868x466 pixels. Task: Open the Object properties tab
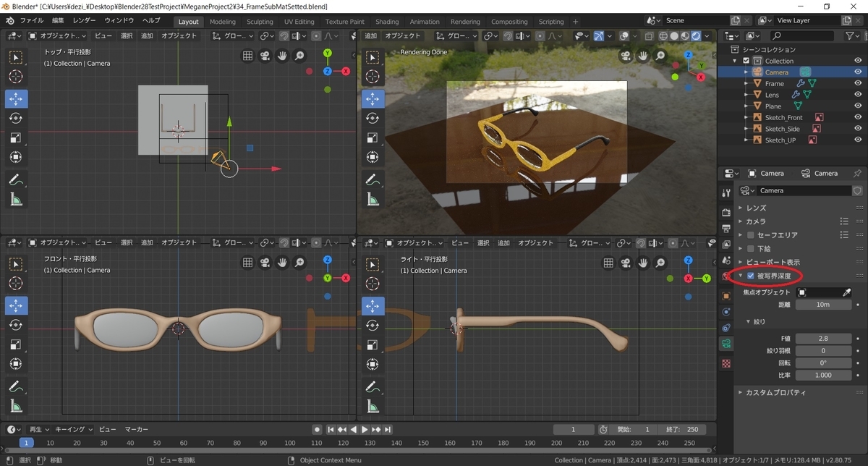click(x=726, y=295)
